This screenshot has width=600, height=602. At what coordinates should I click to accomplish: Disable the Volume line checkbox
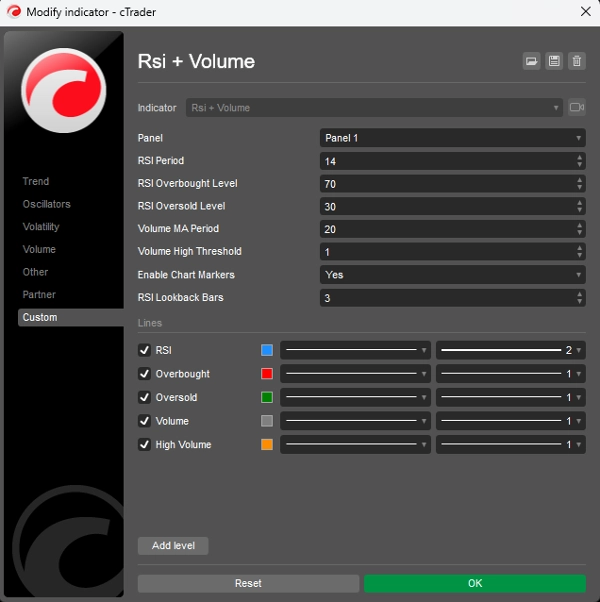click(x=144, y=421)
